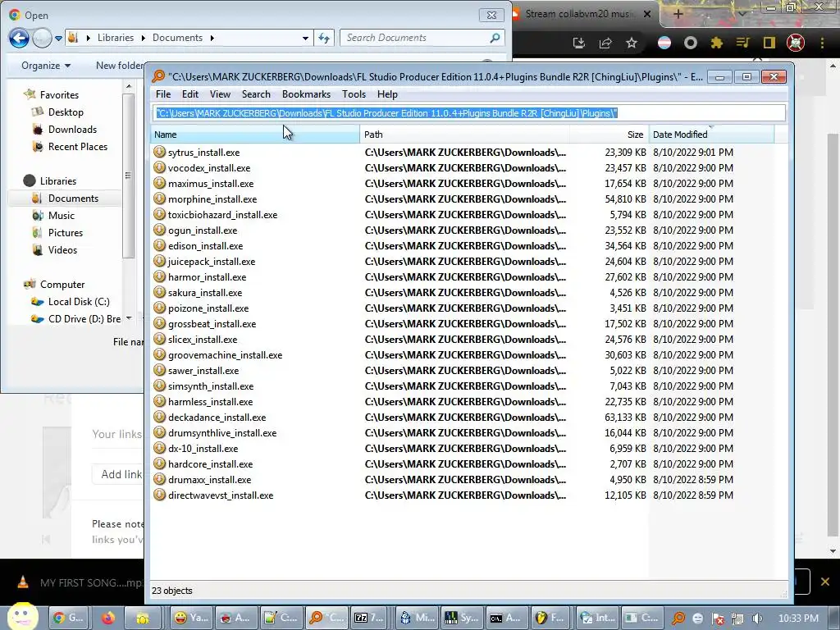This screenshot has height=630, width=840.
Task: Open Help menu in Everything window
Action: tap(387, 94)
